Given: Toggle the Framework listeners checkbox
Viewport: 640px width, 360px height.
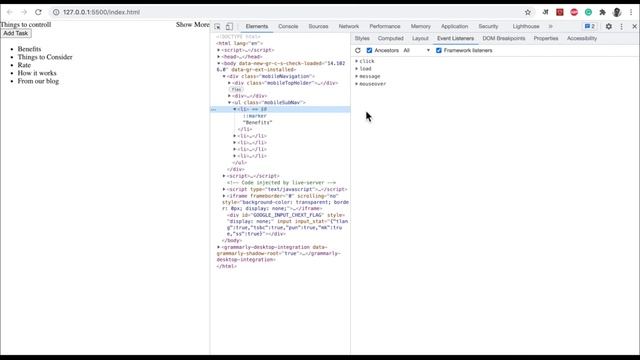Looking at the screenshot, I should (x=439, y=51).
